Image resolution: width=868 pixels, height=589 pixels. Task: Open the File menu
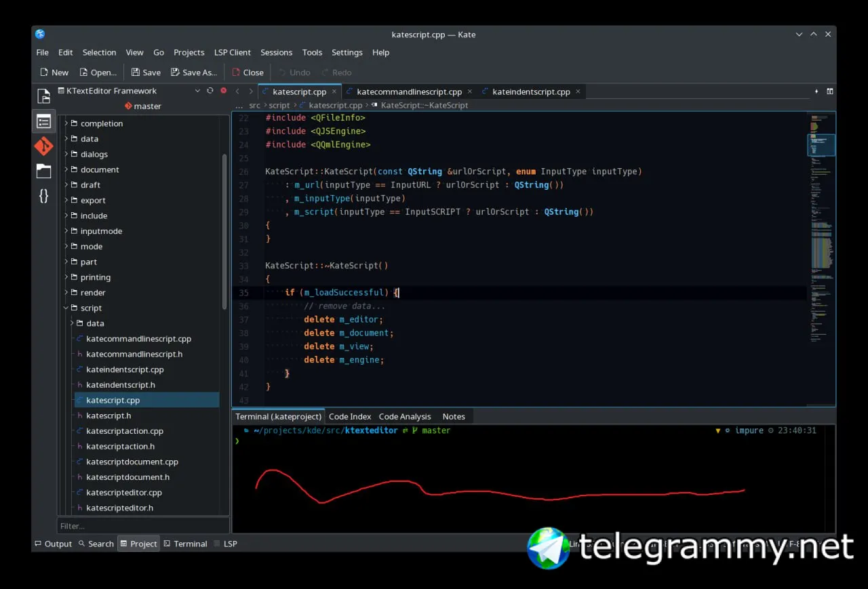42,52
